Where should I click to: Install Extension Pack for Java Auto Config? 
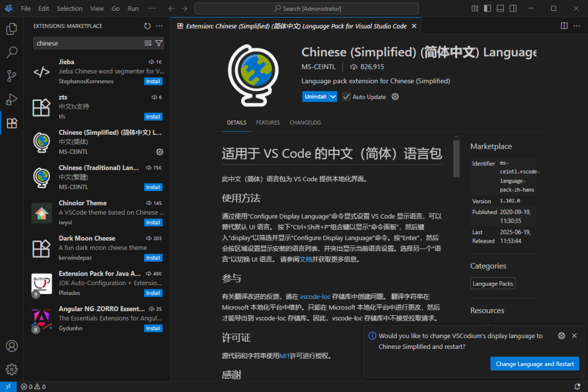click(x=153, y=293)
